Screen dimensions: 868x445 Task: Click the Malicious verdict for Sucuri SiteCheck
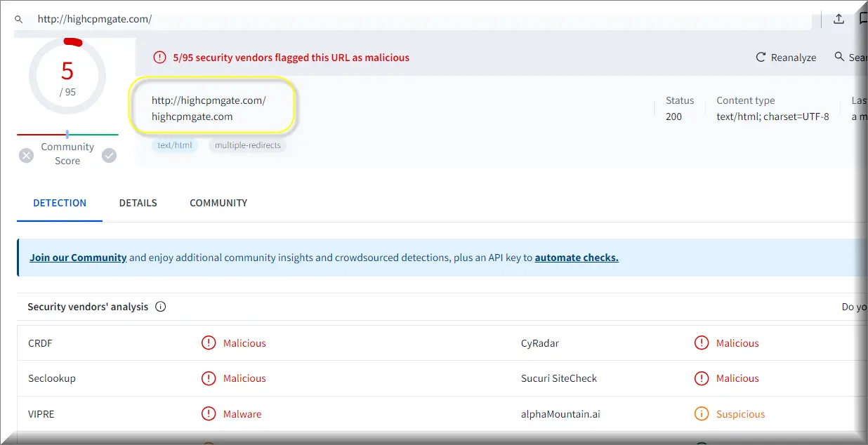(737, 378)
